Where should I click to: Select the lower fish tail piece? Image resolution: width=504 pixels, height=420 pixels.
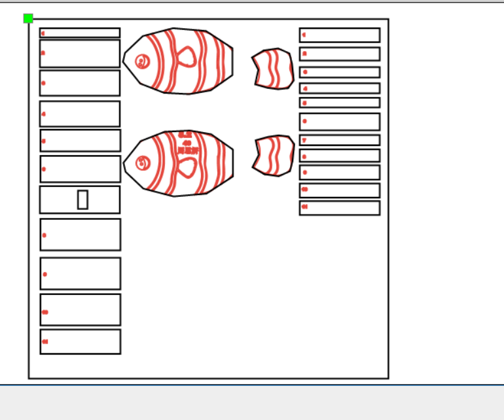coord(273,156)
